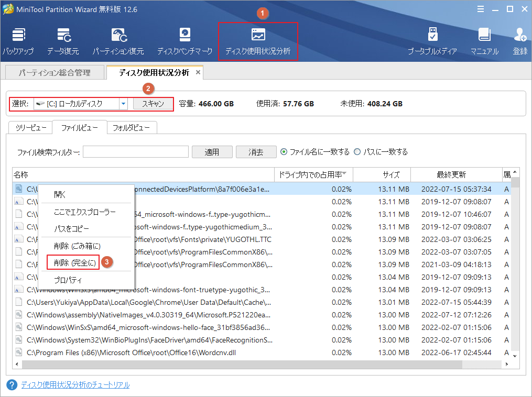Viewport: 532px width, 397px height.
Task: Expand the [C:] ローカルディスク drive dropdown
Action: coord(124,104)
